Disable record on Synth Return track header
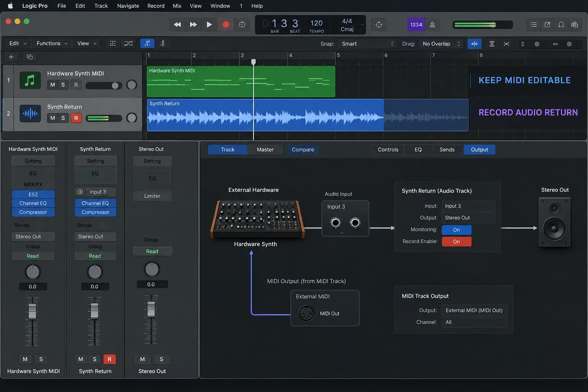The width and height of the screenshot is (588, 392). coord(76,118)
